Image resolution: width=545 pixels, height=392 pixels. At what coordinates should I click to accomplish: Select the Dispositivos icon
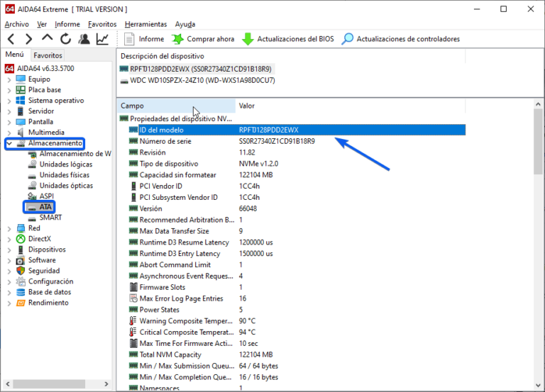click(x=21, y=250)
